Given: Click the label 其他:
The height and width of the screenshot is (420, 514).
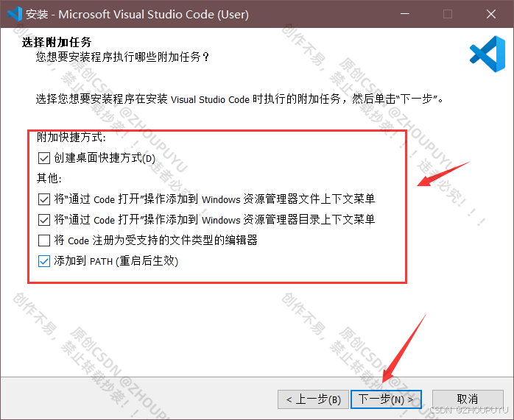Looking at the screenshot, I should (49, 179).
